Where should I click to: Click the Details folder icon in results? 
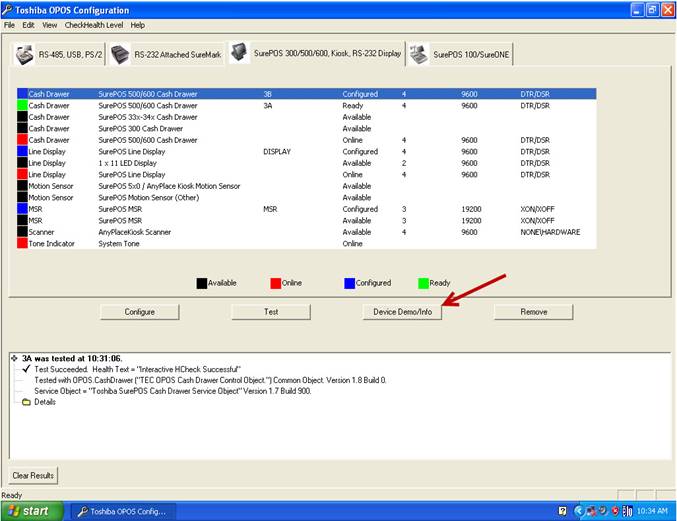coord(26,402)
